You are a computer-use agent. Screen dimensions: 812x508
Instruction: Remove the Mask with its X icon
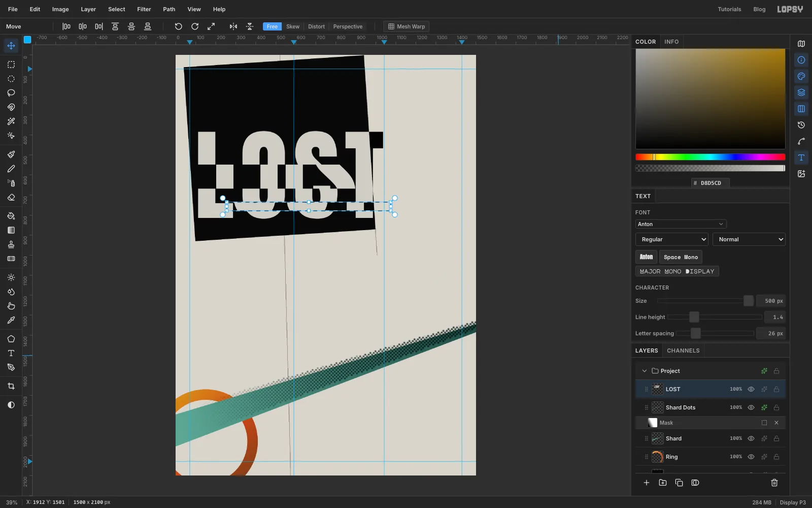coord(776,423)
